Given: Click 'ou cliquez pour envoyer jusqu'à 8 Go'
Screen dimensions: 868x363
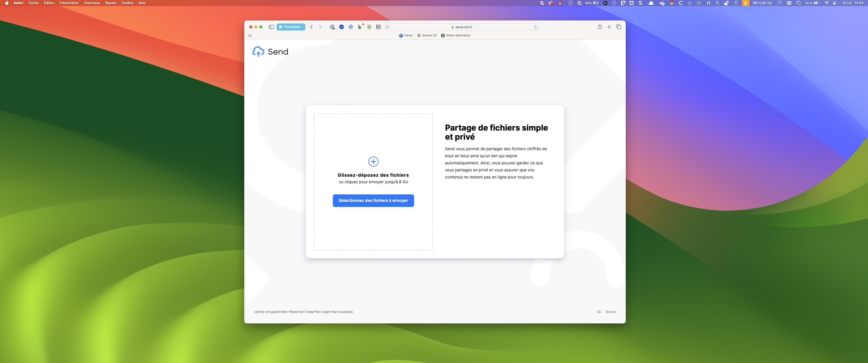Looking at the screenshot, I should (x=373, y=182).
